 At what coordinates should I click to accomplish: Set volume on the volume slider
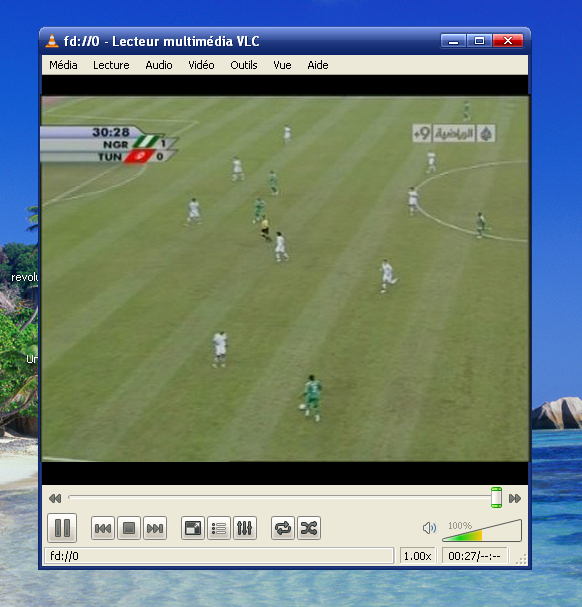[x=482, y=531]
